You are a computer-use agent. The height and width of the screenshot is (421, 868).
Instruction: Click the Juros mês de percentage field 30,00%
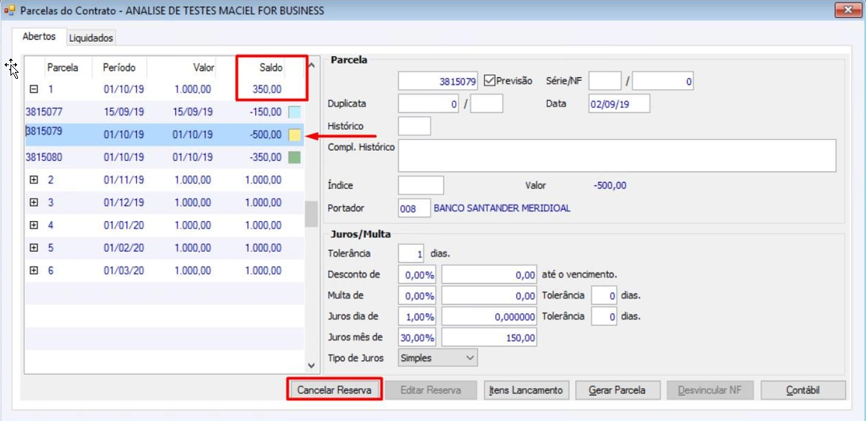[417, 337]
